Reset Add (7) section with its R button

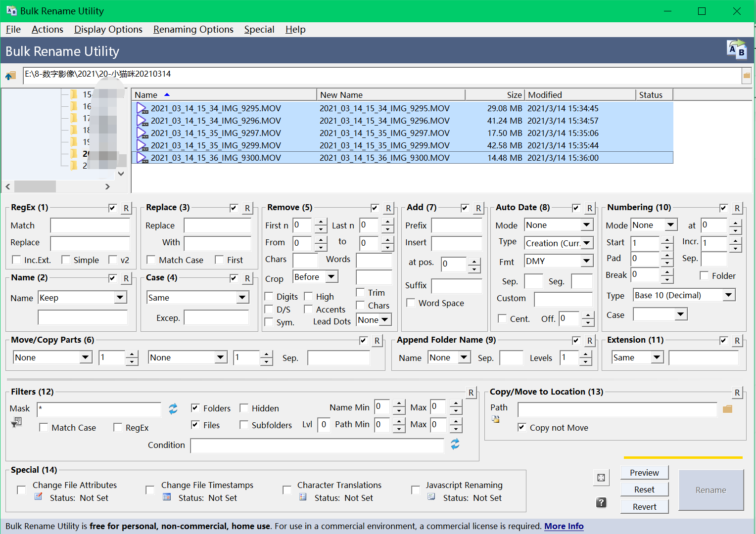click(478, 208)
